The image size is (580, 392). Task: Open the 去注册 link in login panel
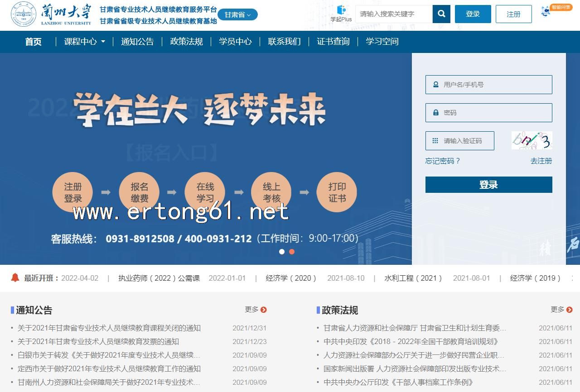[x=541, y=161]
